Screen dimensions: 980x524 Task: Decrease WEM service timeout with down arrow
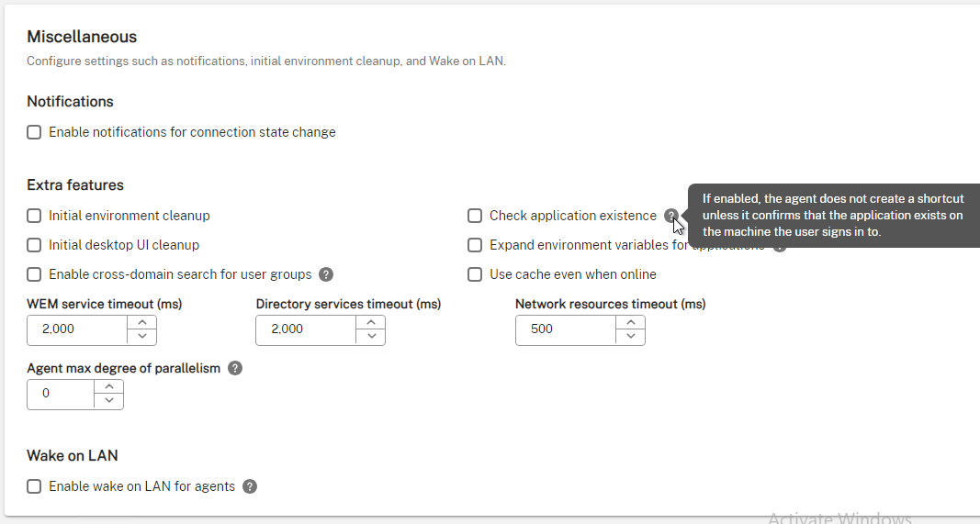tap(141, 337)
